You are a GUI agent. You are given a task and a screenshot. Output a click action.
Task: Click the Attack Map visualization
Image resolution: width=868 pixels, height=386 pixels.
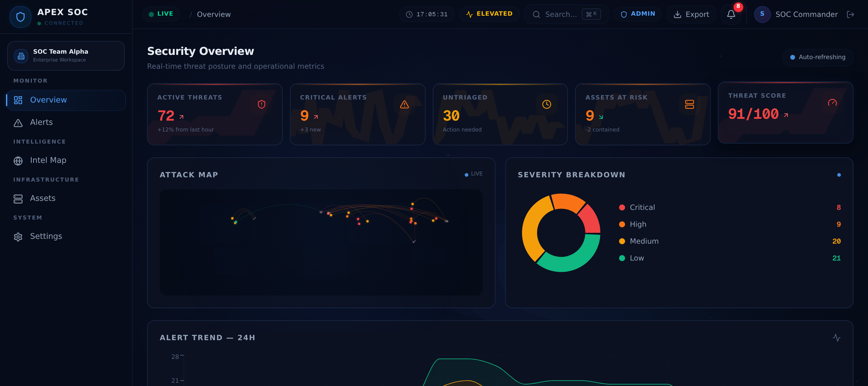click(321, 242)
